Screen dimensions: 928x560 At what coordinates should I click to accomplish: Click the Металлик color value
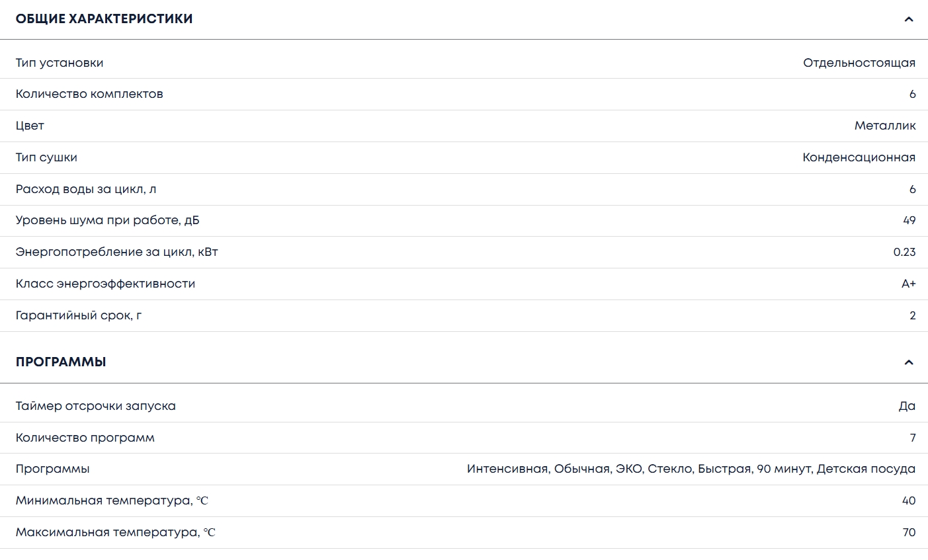click(884, 126)
